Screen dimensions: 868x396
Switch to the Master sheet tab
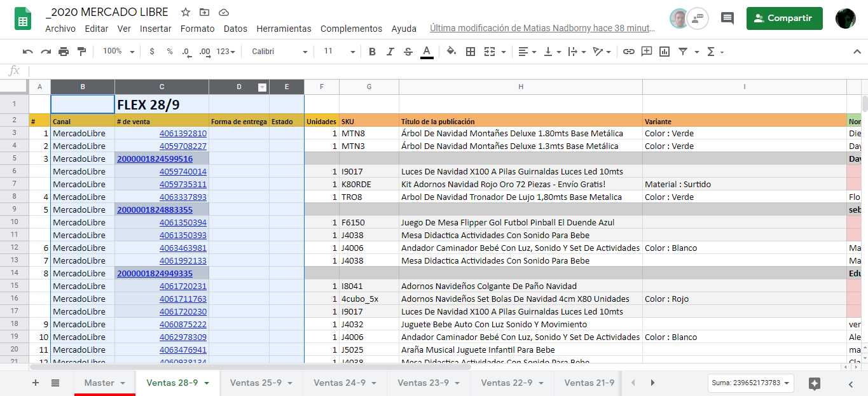[x=105, y=383]
